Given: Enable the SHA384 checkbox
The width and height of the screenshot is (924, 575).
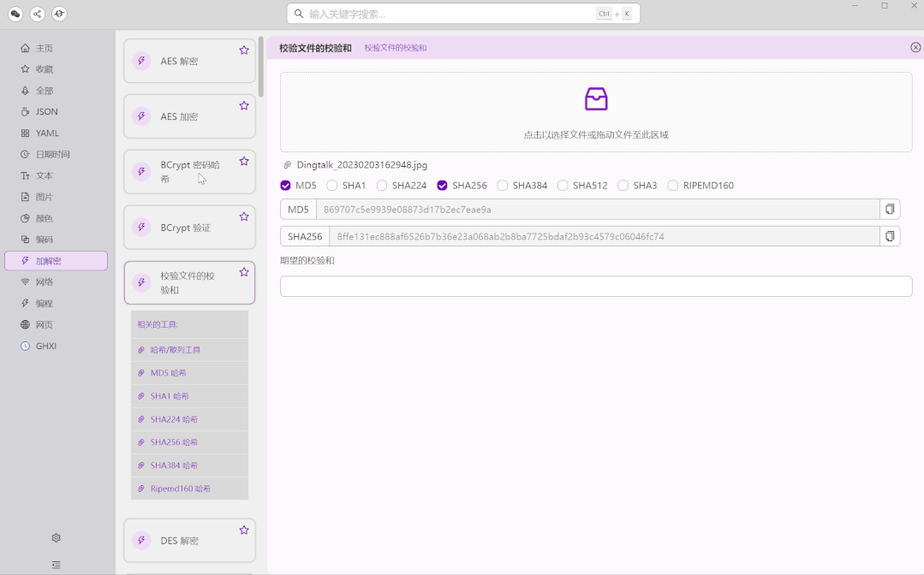Looking at the screenshot, I should click(x=502, y=186).
